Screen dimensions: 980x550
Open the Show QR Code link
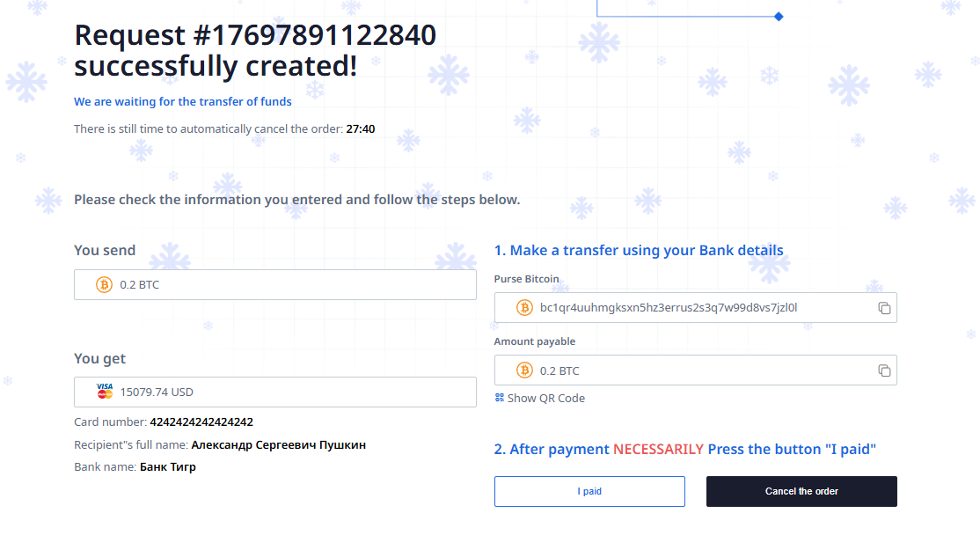[x=545, y=398]
